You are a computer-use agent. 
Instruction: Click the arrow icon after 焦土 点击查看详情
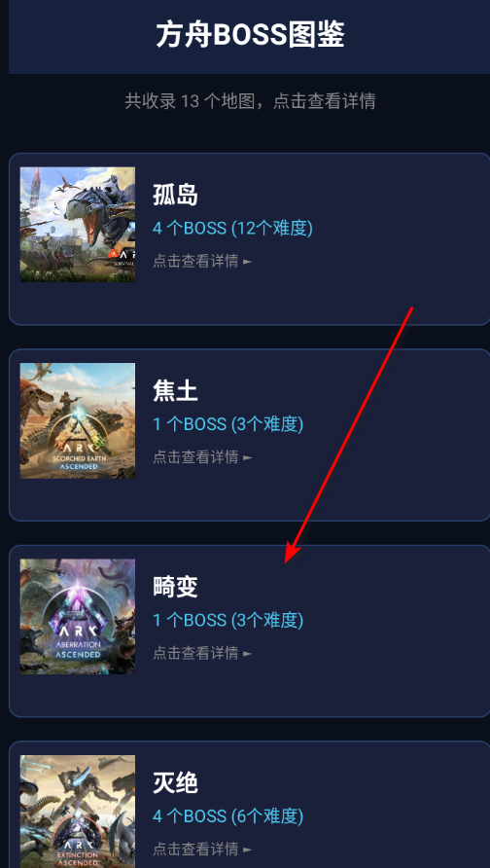tap(247, 457)
